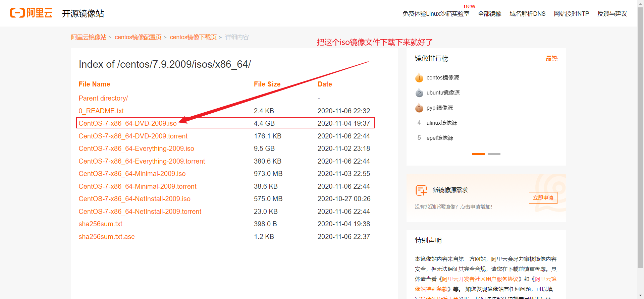This screenshot has width=644, height=299.
Task: Select the first orange carousel indicator
Action: point(478,154)
